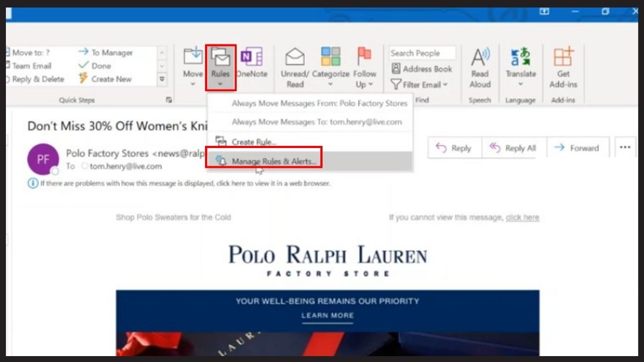Open the more actions ellipsis button
The width and height of the screenshot is (644, 362).
(625, 147)
